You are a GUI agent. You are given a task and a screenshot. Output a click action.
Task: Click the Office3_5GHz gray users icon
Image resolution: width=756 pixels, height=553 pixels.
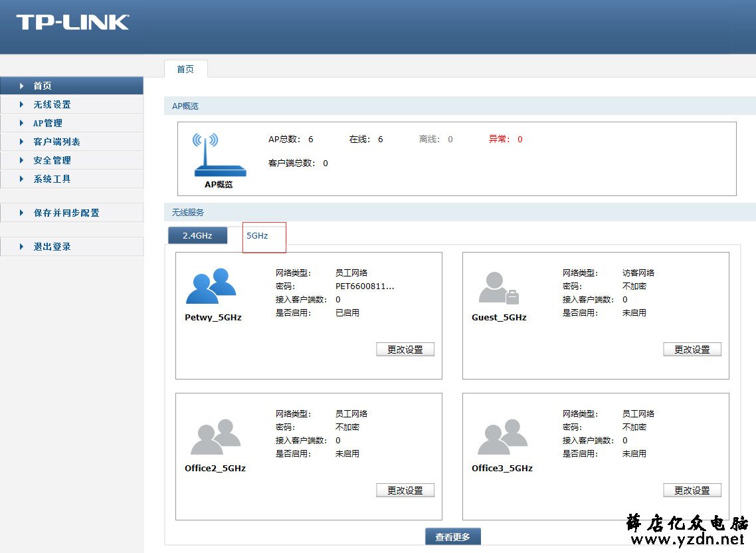[502, 437]
